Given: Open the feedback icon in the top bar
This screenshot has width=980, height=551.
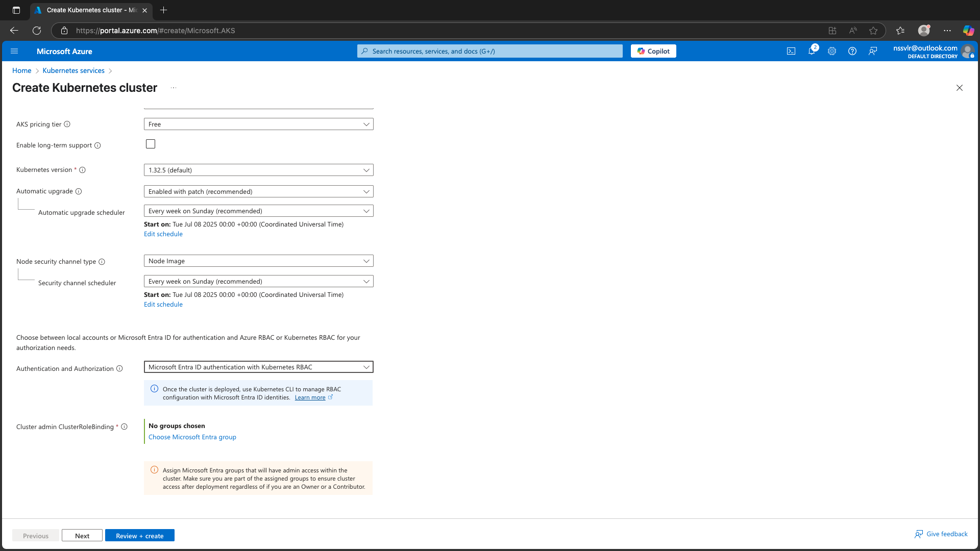Looking at the screenshot, I should pyautogui.click(x=873, y=51).
